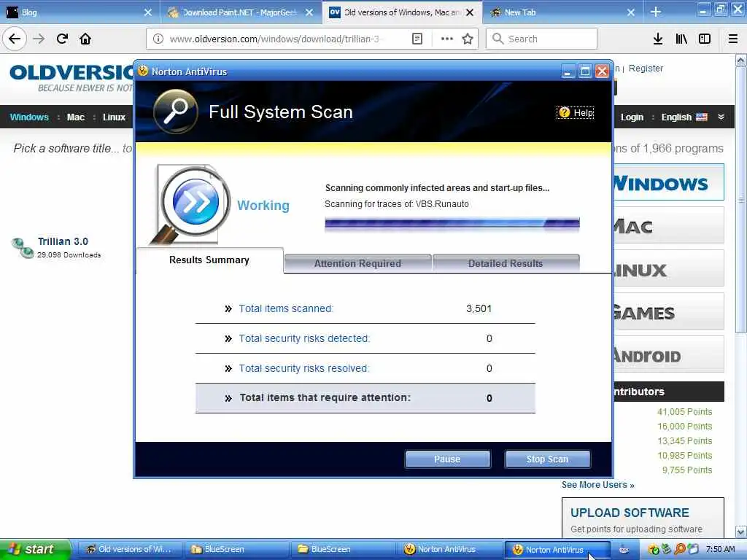Close the Download Paint.NET tab

tap(309, 12)
